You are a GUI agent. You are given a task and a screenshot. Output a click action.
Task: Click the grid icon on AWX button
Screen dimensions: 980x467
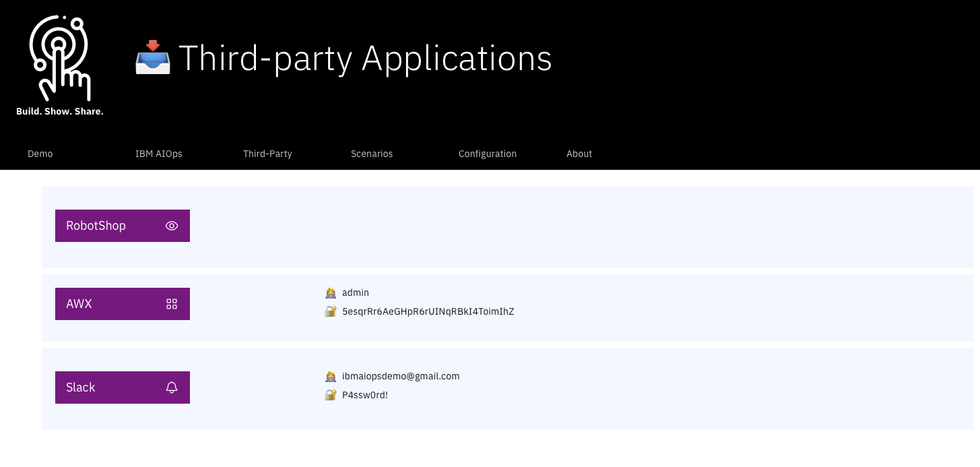click(172, 304)
